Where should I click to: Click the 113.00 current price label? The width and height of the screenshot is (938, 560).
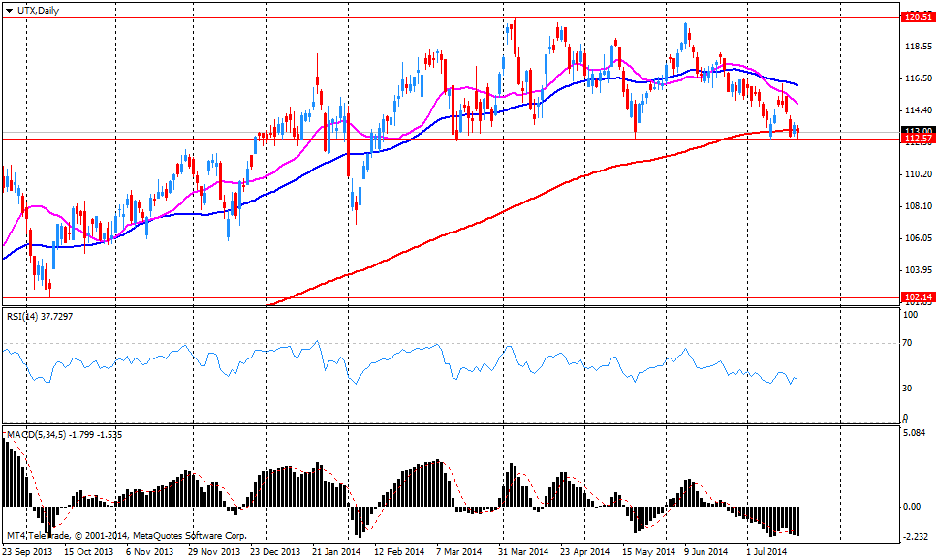(919, 131)
